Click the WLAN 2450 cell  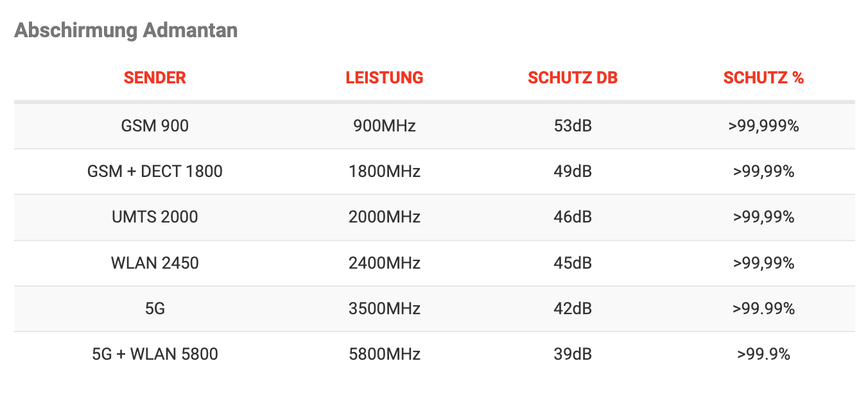pyautogui.click(x=155, y=263)
